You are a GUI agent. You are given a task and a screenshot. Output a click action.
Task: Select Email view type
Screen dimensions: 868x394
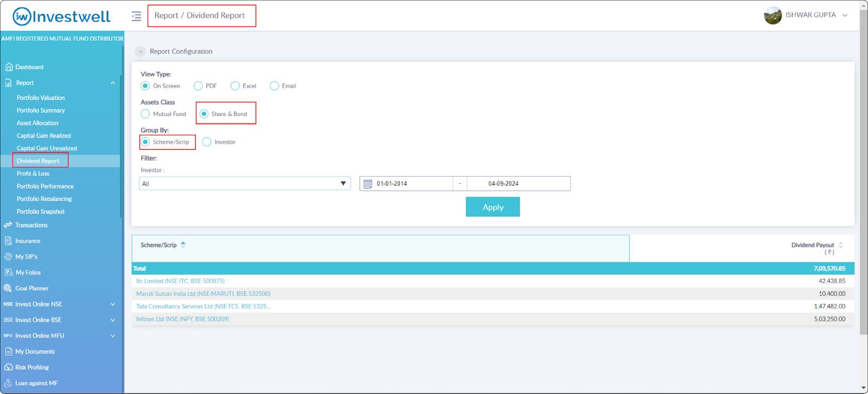275,86
